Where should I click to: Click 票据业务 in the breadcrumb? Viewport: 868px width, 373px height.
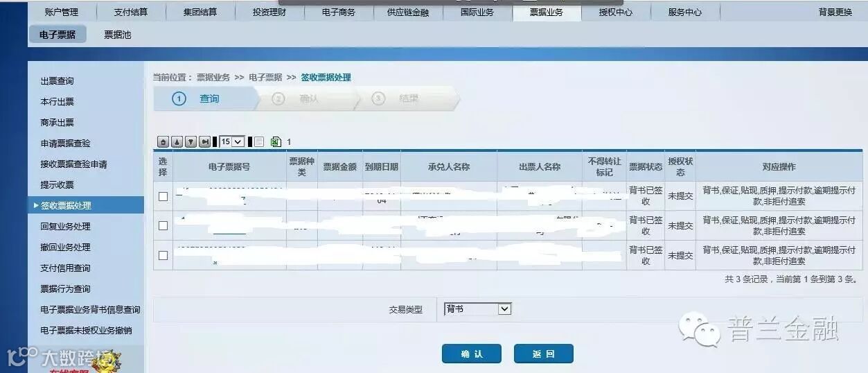click(x=213, y=78)
